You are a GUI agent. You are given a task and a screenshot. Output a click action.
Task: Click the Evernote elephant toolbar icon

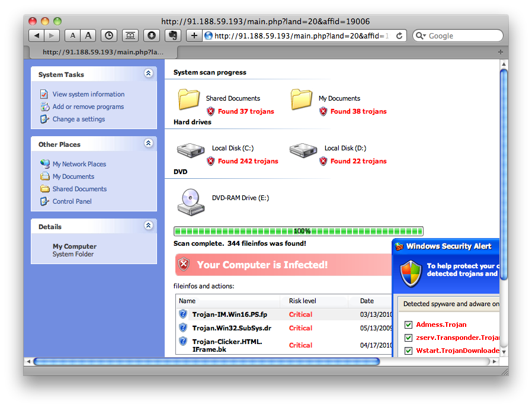point(173,36)
